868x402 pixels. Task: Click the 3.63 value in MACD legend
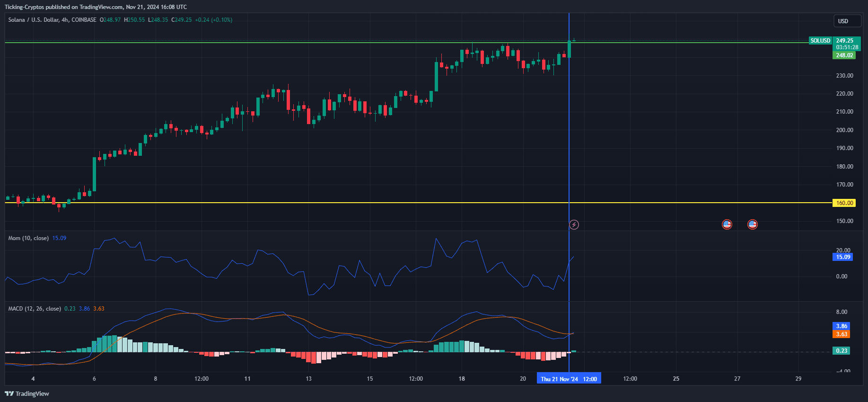coord(99,309)
